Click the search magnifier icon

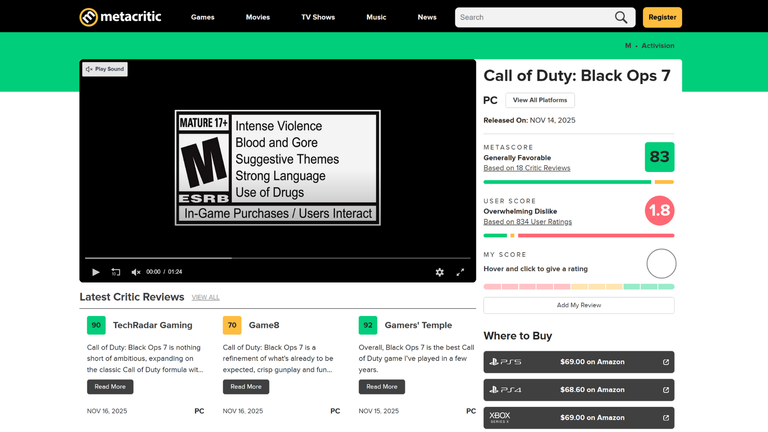point(621,17)
